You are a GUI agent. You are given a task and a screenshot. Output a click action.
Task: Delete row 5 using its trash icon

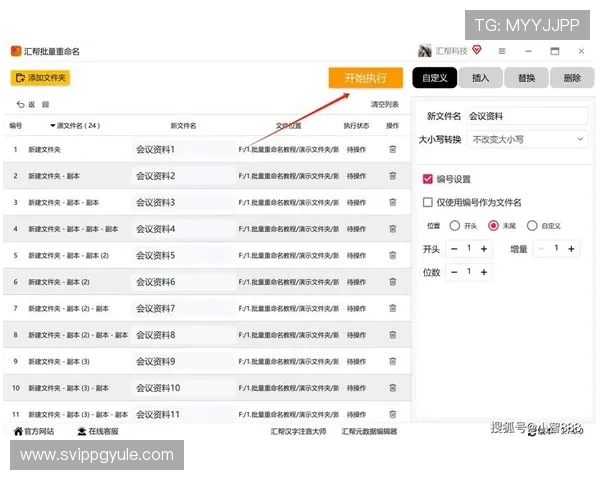point(393,255)
